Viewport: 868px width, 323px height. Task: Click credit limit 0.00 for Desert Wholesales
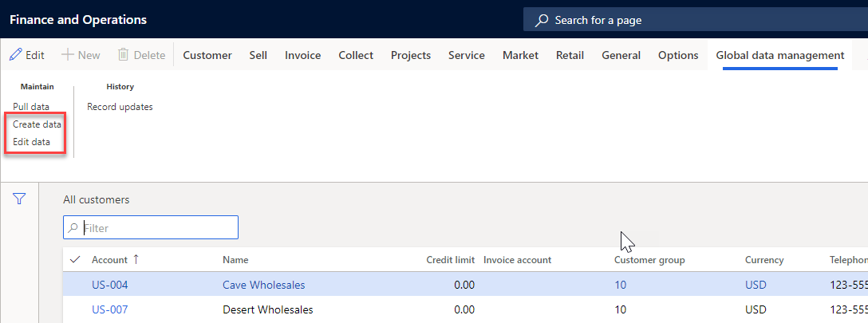[464, 309]
